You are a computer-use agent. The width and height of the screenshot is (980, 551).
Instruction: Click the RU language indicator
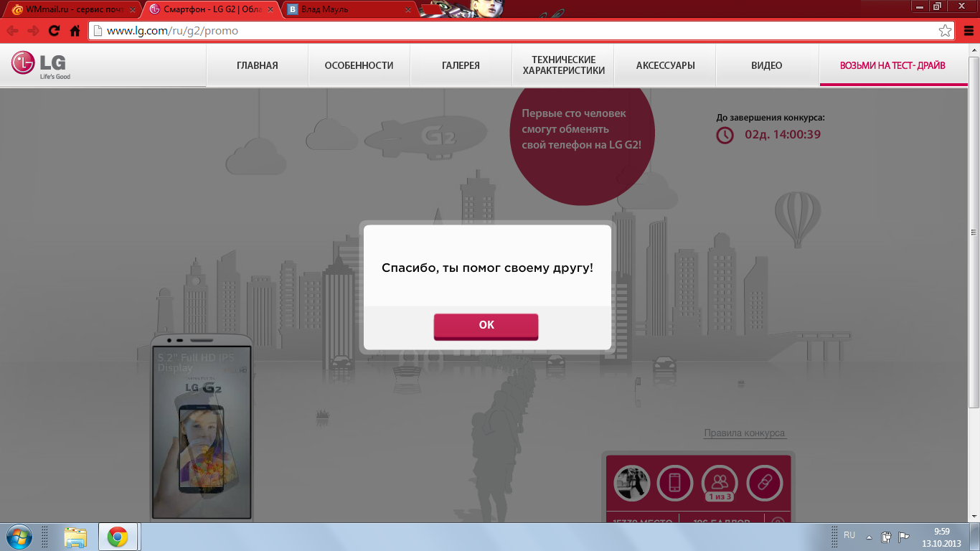tap(849, 536)
